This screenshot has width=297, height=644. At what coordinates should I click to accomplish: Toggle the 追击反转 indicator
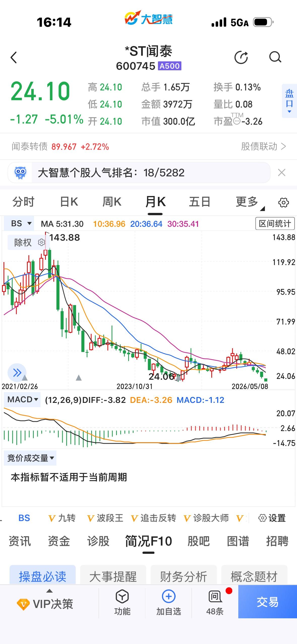pyautogui.click(x=153, y=518)
